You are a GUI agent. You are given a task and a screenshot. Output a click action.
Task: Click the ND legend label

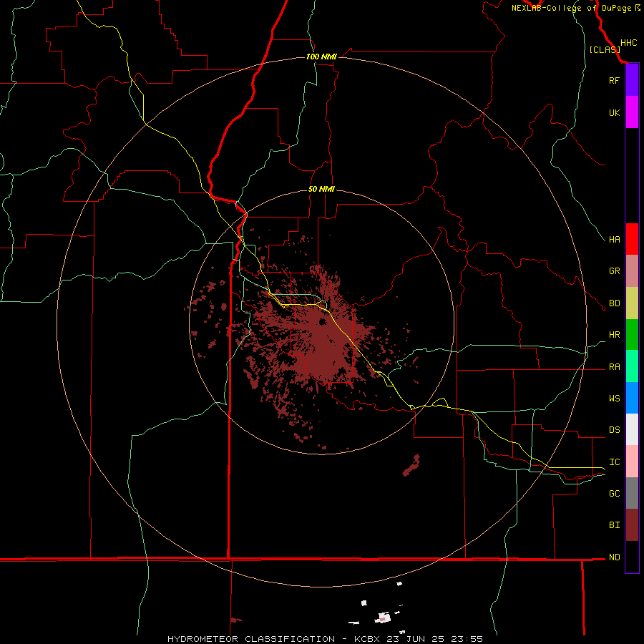point(615,557)
